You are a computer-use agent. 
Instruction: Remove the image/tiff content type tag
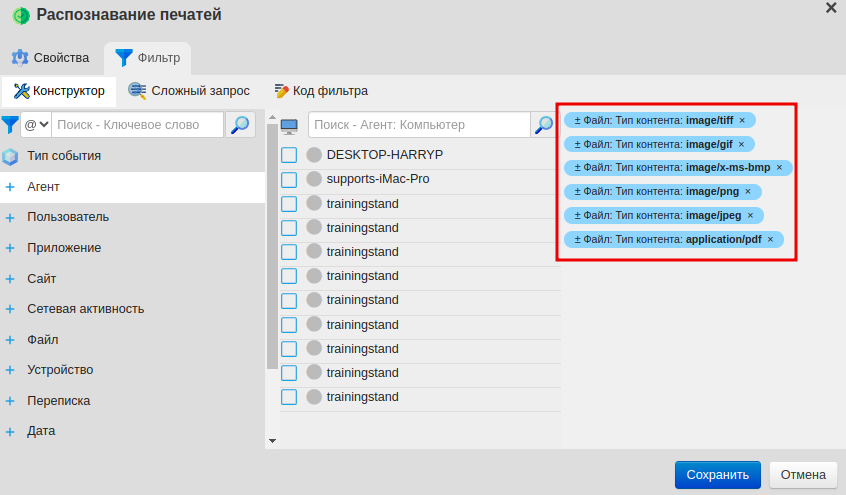pos(742,120)
